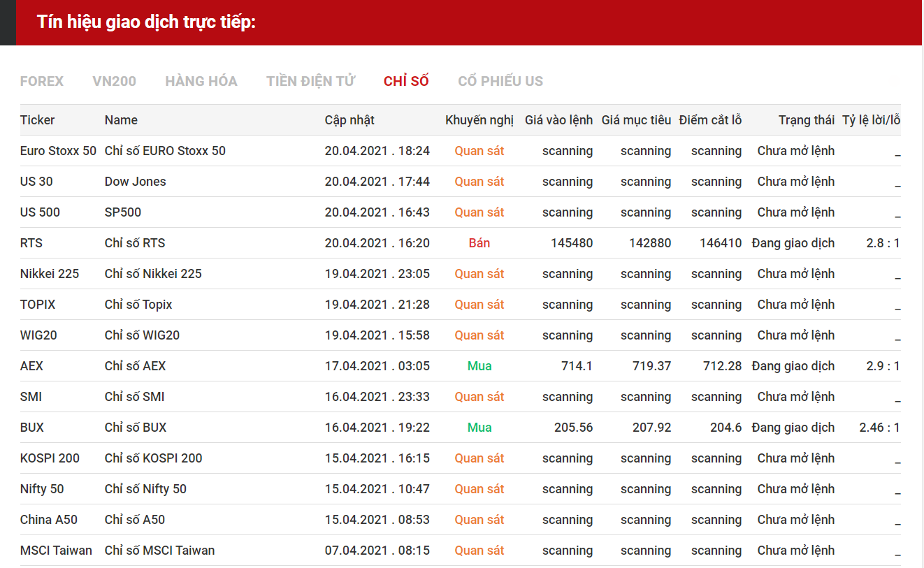
Task: Click the Mua recommendation for AEX
Action: (x=479, y=366)
